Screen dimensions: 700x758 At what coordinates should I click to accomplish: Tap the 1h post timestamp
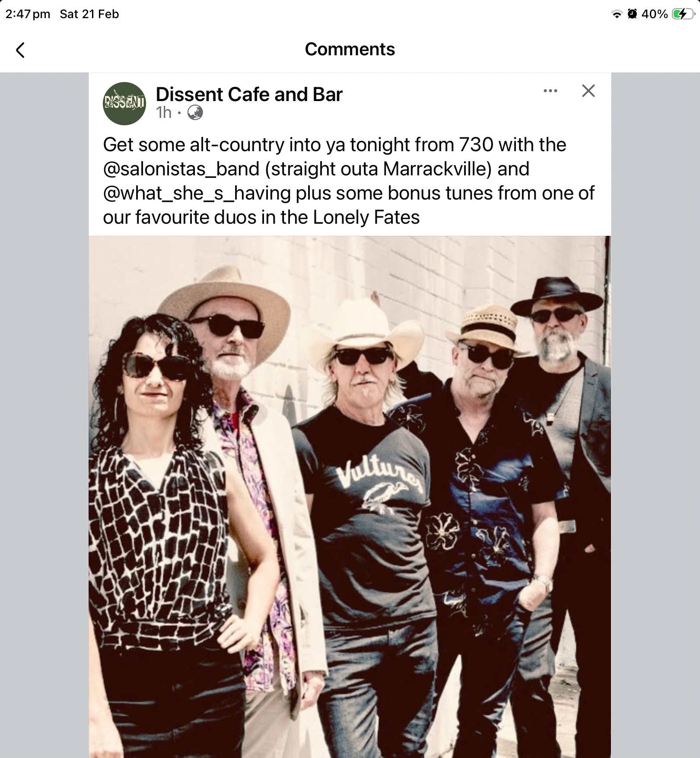164,113
